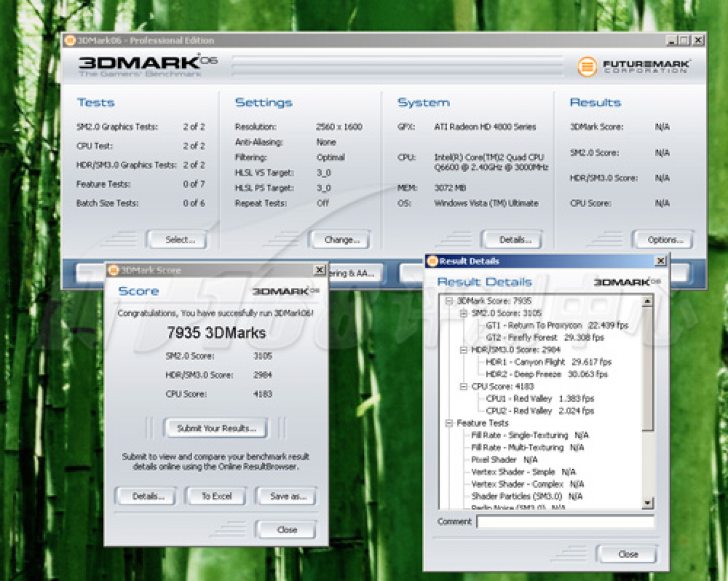Open test selection with Select... button
Viewport: 728px width, 581px height.
coord(177,240)
